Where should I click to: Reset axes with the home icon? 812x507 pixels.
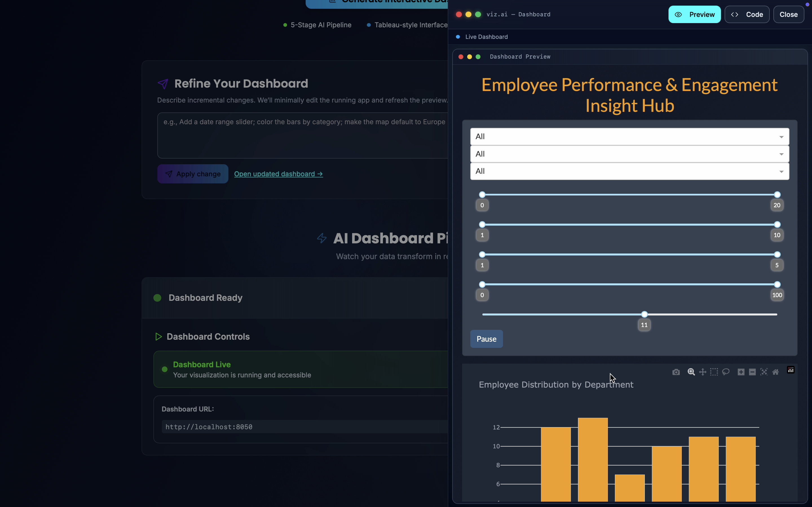pos(775,372)
